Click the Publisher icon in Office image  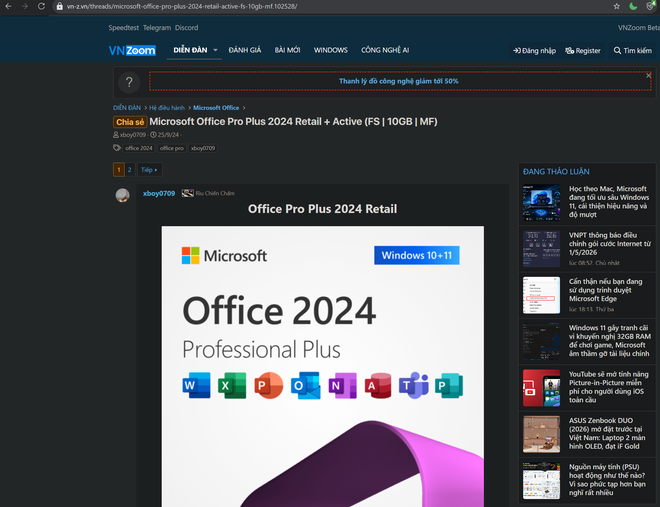[449, 385]
